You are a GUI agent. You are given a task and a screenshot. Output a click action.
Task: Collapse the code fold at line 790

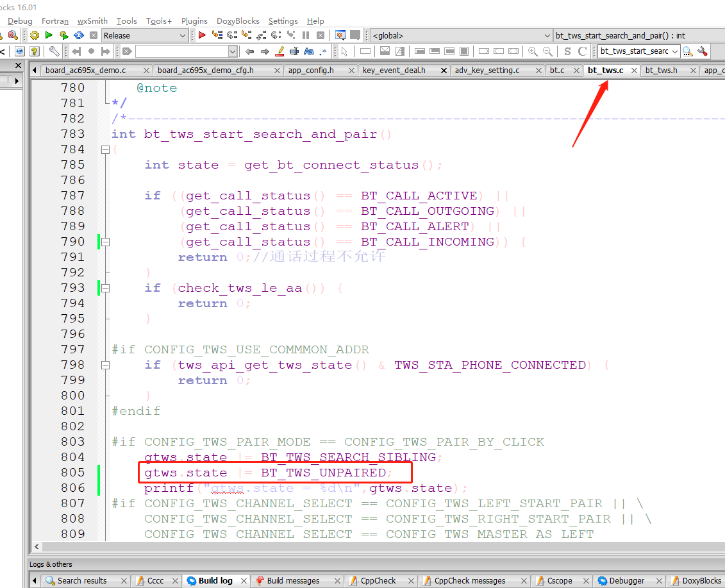(x=105, y=242)
